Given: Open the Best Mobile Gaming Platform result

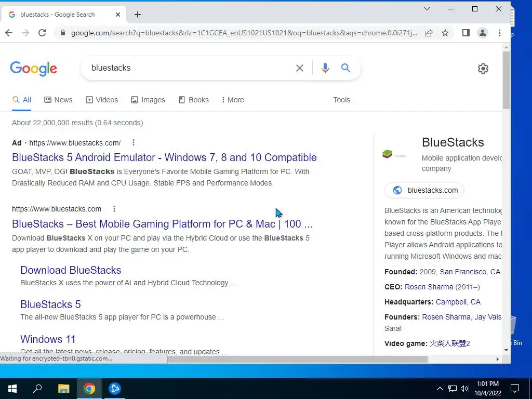Looking at the screenshot, I should (x=162, y=224).
